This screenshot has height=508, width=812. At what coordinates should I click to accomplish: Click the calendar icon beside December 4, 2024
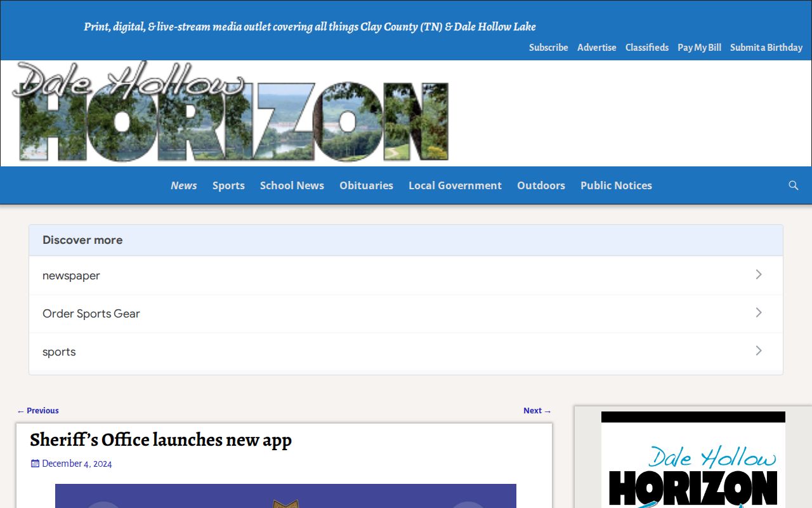35,464
